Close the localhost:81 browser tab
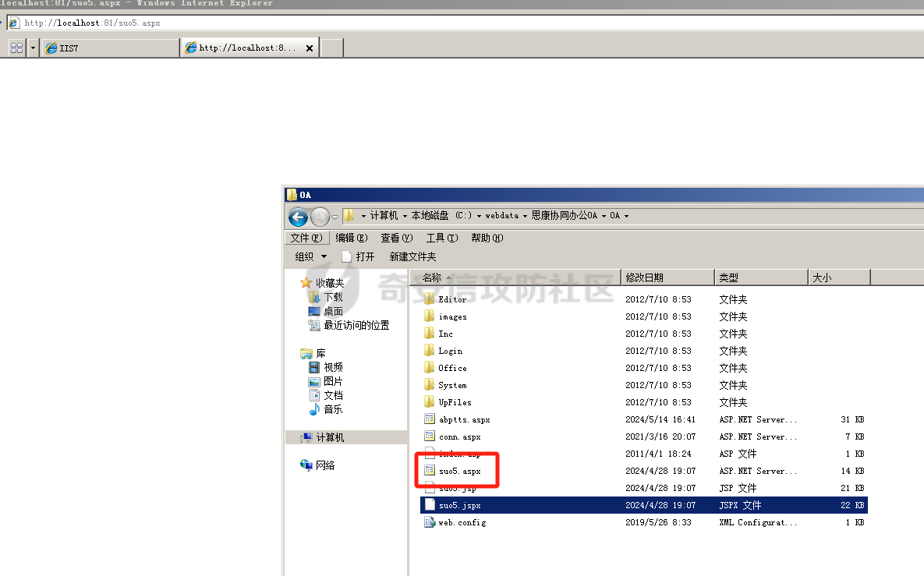Screen dimensions: 924x576 pos(310,48)
